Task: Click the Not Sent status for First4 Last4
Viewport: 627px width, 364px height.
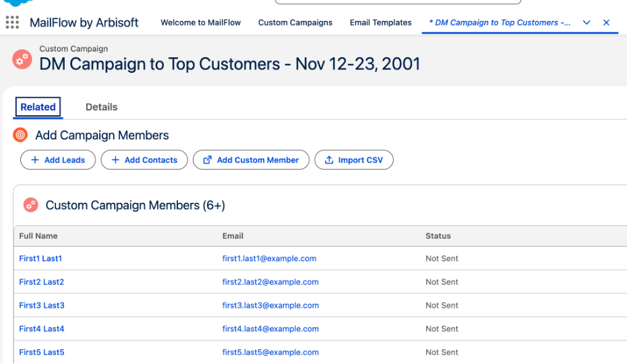Action: point(442,329)
